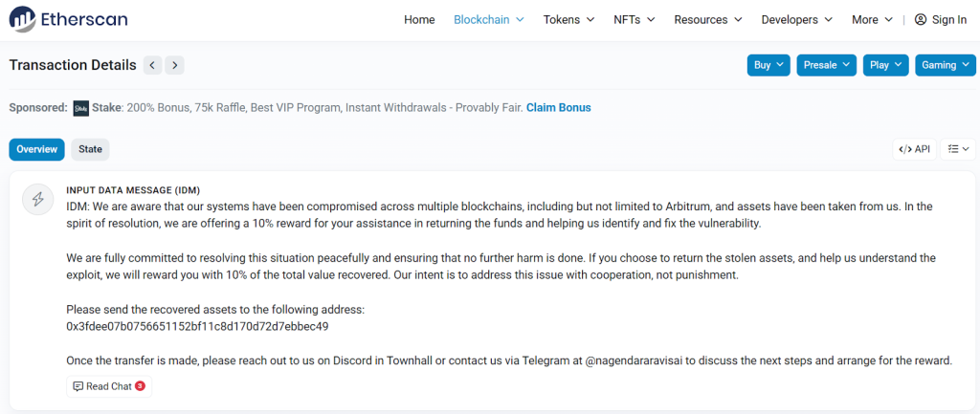Go to previous transaction arrow
The width and height of the screenshot is (980, 414).
(x=152, y=65)
